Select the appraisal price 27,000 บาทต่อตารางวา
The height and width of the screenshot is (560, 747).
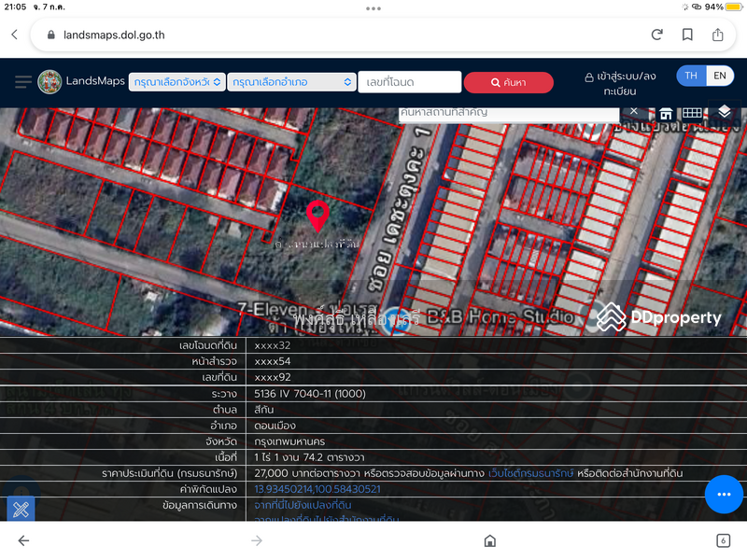(307, 473)
